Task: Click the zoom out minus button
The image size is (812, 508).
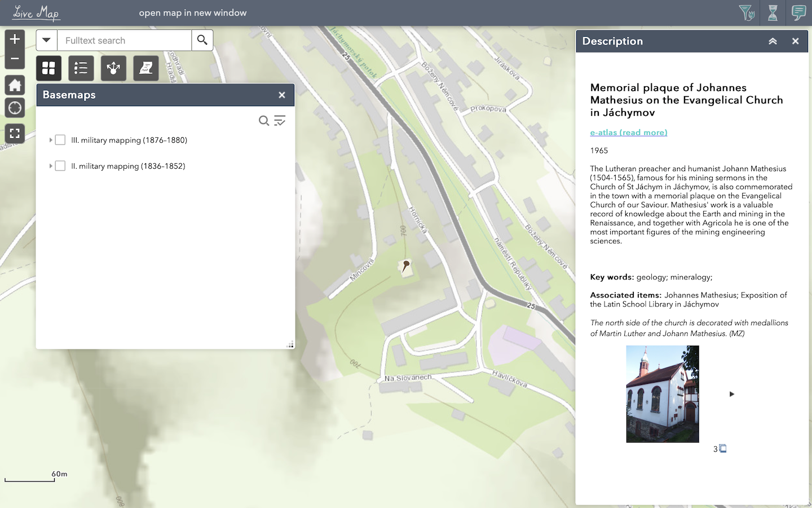Action: pyautogui.click(x=15, y=59)
